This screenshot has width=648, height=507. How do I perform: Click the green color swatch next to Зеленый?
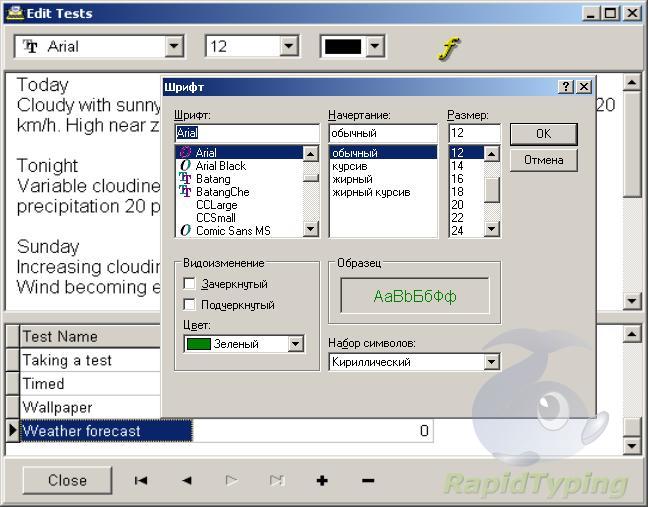pos(199,344)
